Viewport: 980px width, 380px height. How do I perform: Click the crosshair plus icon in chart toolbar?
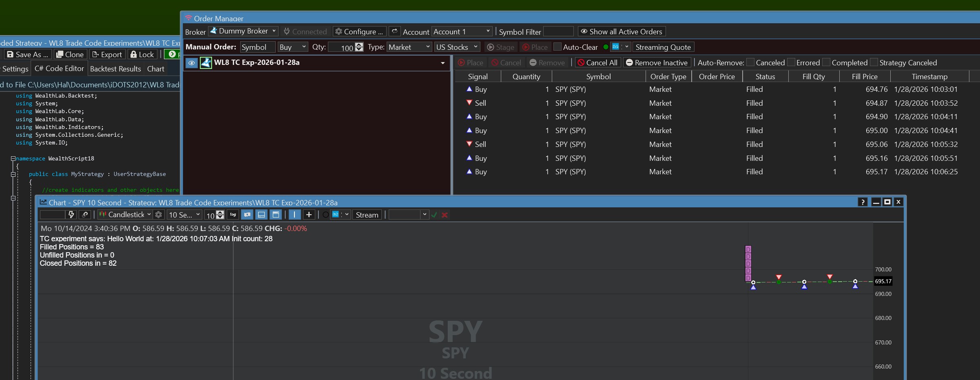pos(309,215)
